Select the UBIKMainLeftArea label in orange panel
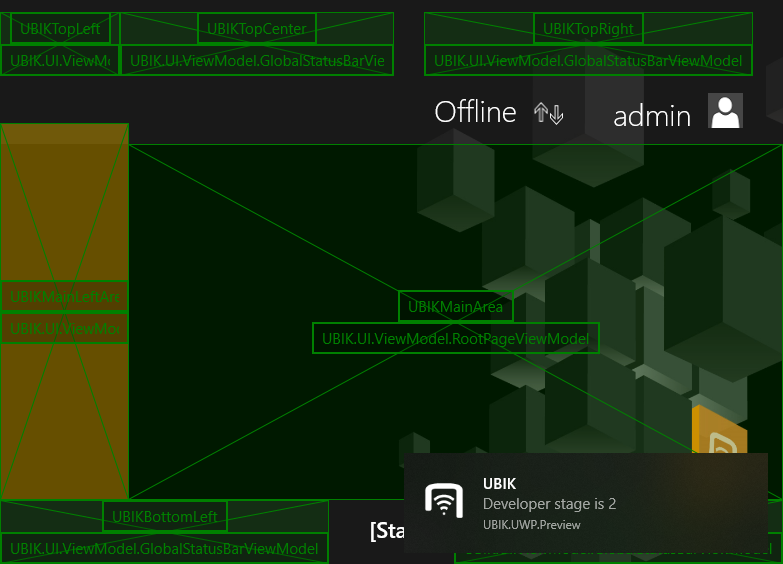 click(x=64, y=297)
